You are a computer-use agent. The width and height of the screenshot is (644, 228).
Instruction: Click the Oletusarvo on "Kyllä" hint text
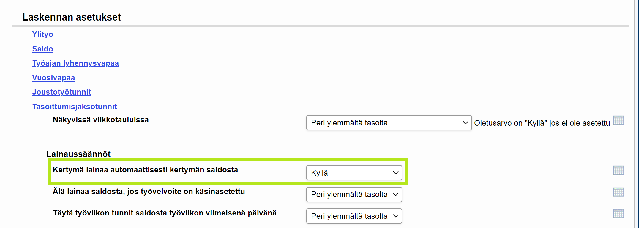[x=542, y=123]
